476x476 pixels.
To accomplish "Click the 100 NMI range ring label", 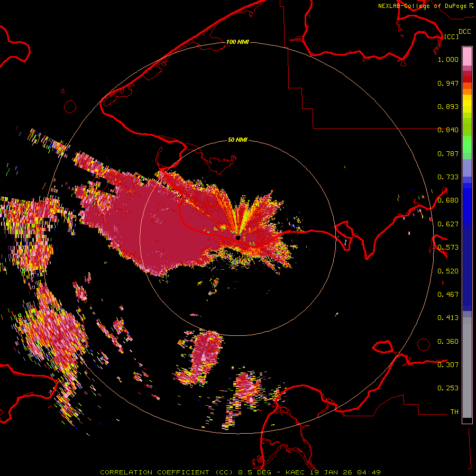I will [x=237, y=42].
